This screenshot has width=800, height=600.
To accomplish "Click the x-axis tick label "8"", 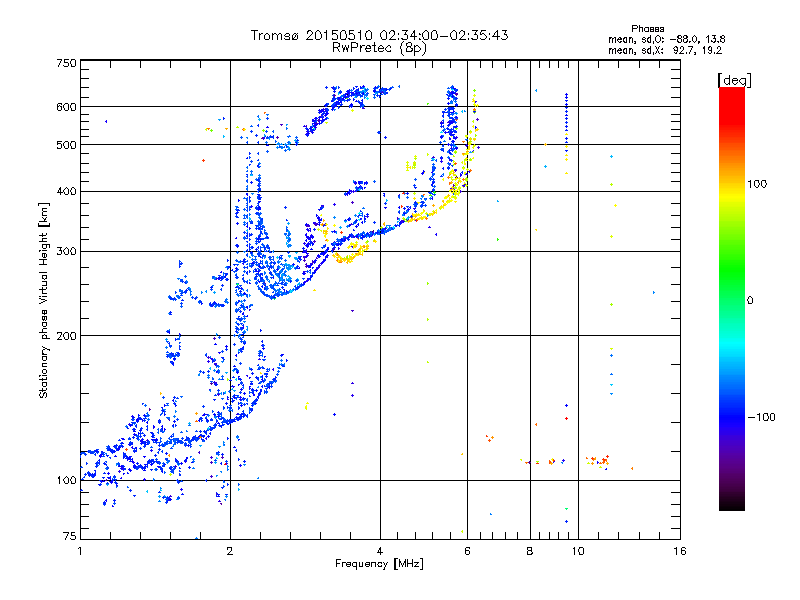I will (530, 551).
